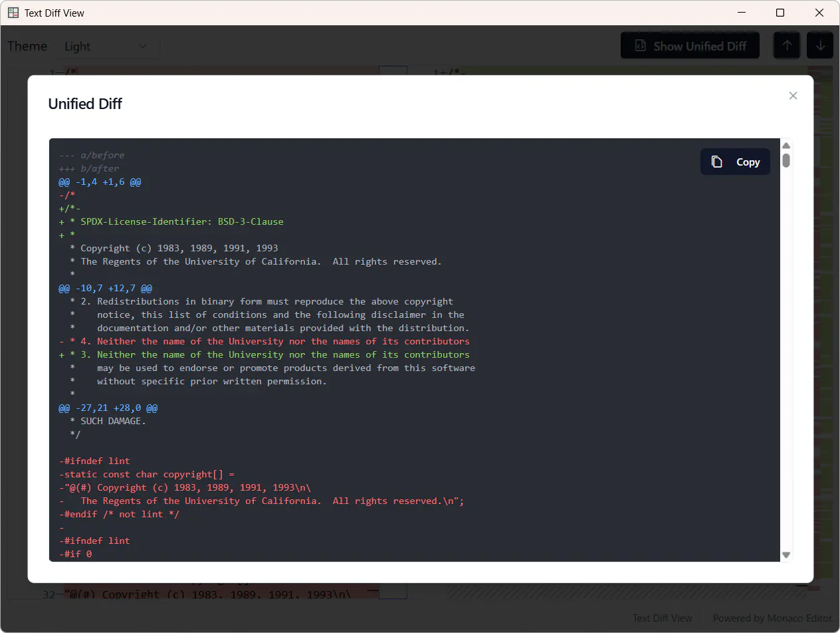
Task: Click '2. Redistributions in binary form' line
Action: pyautogui.click(x=261, y=301)
